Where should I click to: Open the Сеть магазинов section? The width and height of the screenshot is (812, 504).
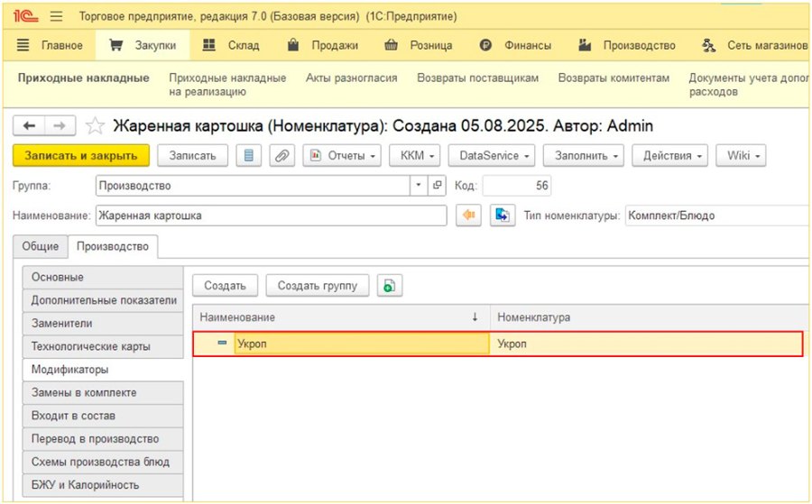[767, 46]
